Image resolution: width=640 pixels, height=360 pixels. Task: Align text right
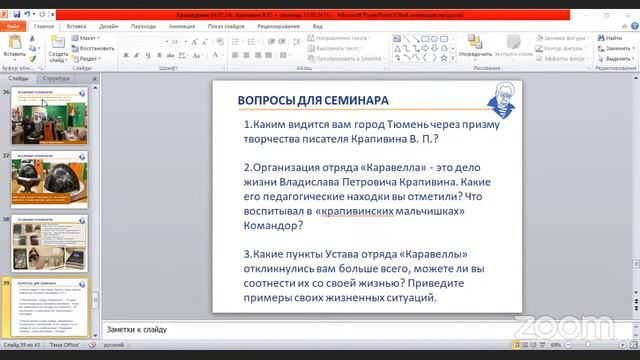258,55
